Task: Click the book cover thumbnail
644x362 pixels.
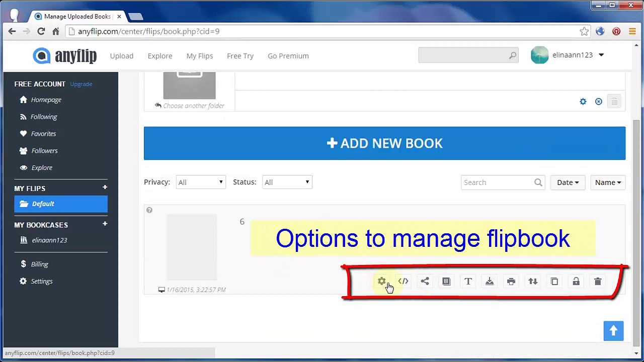Action: (x=192, y=246)
